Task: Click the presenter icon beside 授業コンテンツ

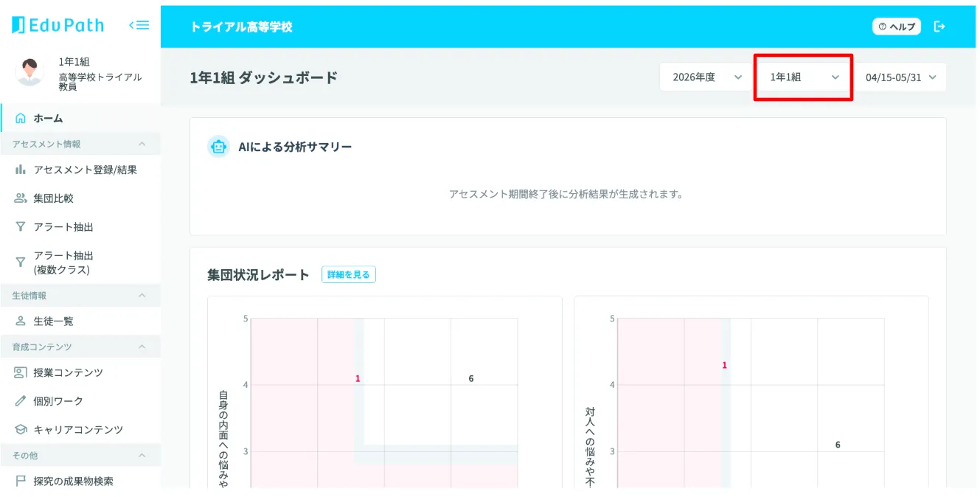Action: 21,372
